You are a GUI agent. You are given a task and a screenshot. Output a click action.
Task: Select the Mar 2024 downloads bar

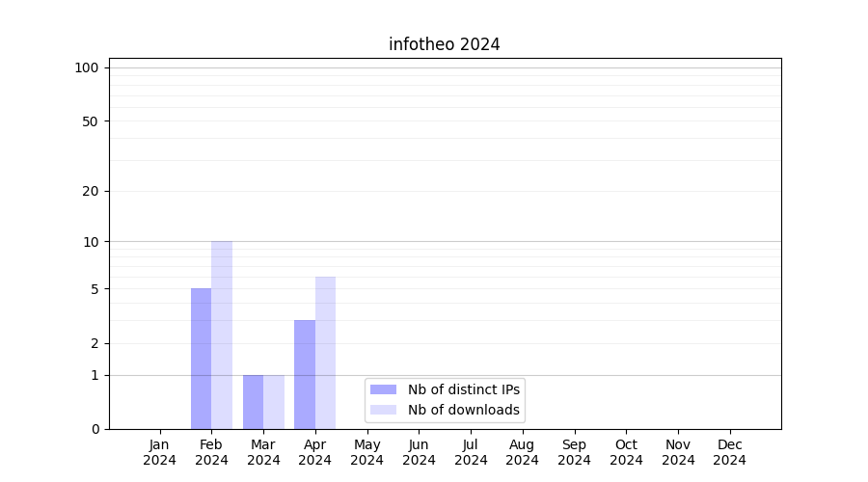click(x=274, y=402)
